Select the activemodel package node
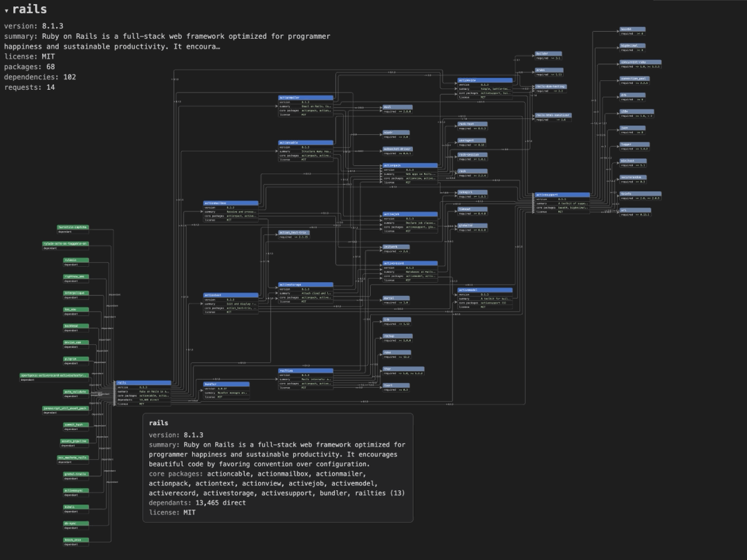The height and width of the screenshot is (560, 747). tap(485, 299)
